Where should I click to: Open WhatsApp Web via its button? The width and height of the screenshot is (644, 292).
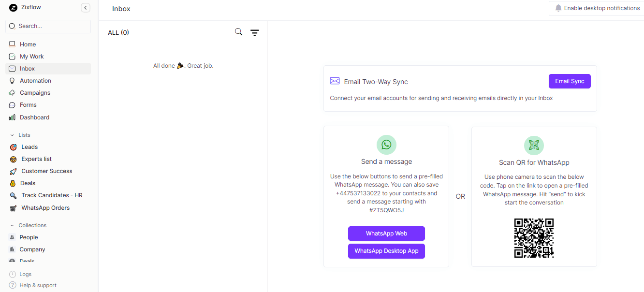tap(386, 234)
